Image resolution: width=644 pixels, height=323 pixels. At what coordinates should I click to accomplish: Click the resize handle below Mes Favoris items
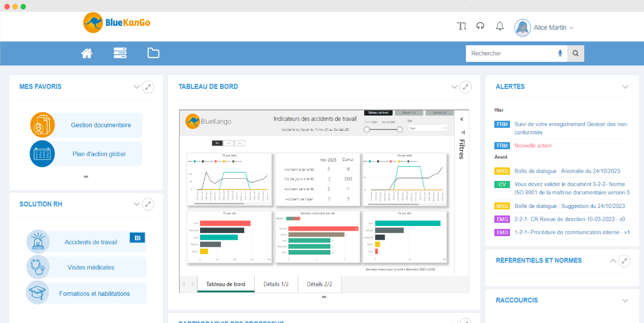point(86,176)
